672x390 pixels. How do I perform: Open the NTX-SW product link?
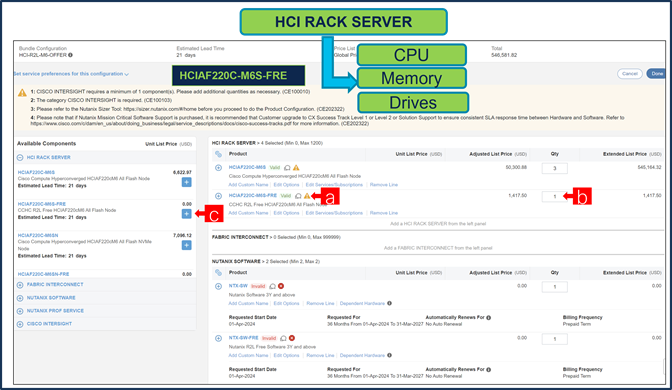[238, 286]
